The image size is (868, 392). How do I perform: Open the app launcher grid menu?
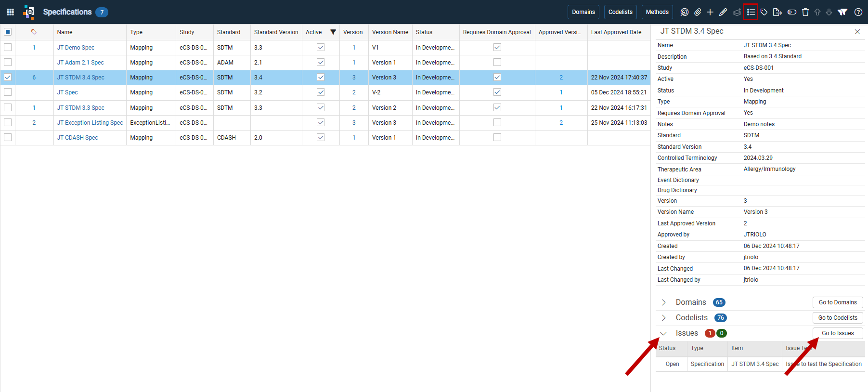[x=10, y=12]
